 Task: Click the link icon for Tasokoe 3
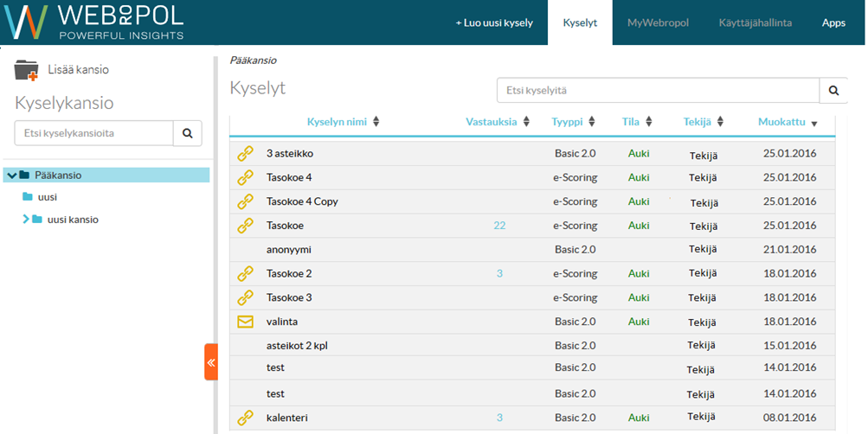245,297
